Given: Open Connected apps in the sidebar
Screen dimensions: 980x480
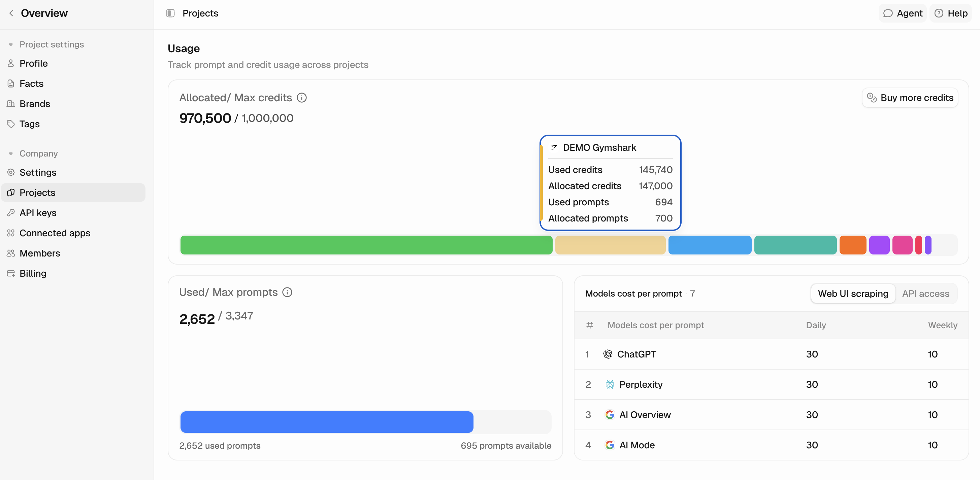Looking at the screenshot, I should [73, 233].
